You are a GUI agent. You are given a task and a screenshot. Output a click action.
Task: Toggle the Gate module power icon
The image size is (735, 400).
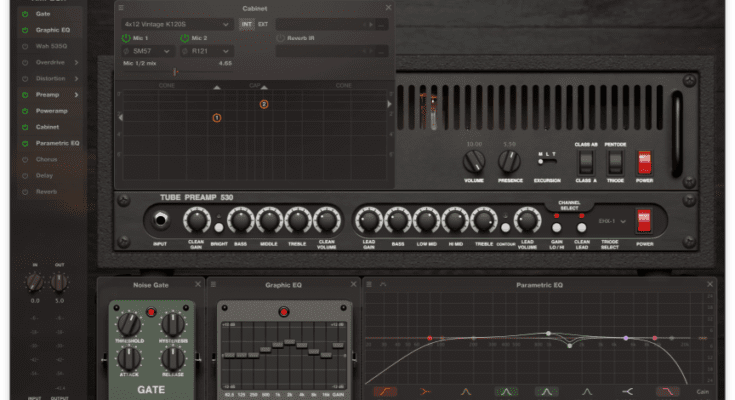coord(25,15)
